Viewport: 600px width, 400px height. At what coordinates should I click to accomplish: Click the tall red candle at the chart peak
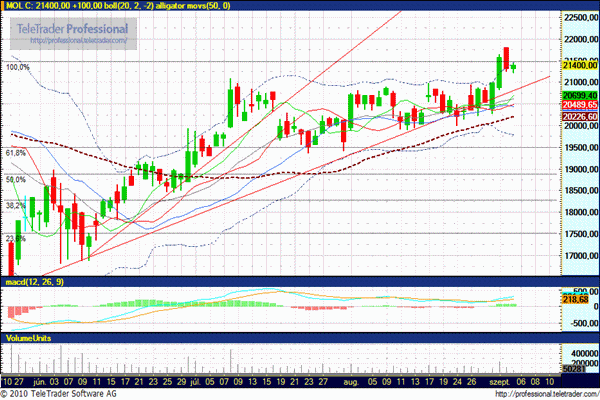(507, 56)
